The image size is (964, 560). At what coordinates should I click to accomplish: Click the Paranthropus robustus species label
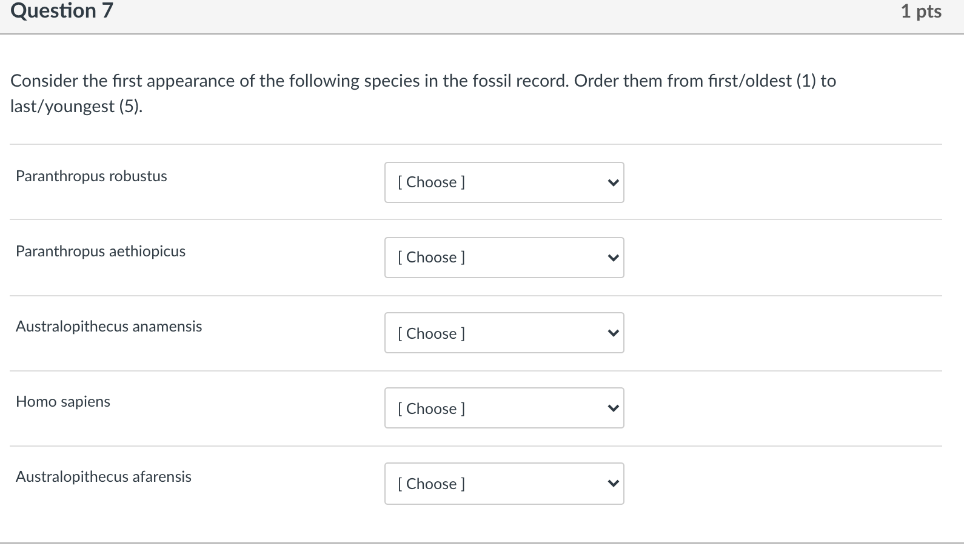(x=92, y=176)
